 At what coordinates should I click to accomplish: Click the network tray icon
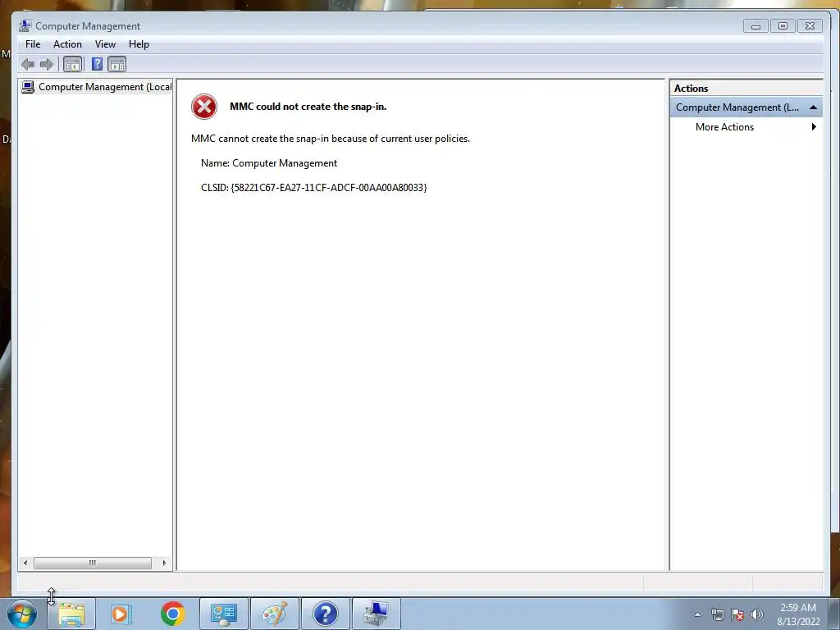pyautogui.click(x=717, y=614)
